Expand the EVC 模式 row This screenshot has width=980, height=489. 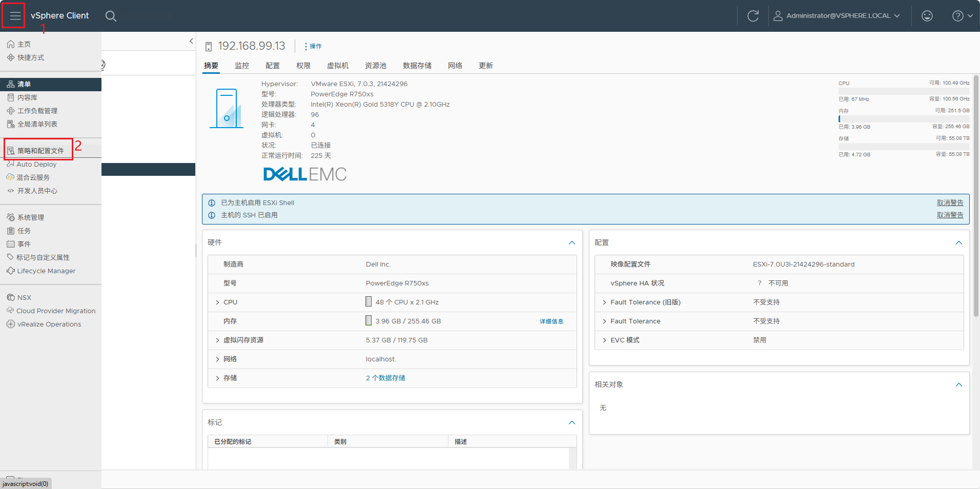pos(604,340)
